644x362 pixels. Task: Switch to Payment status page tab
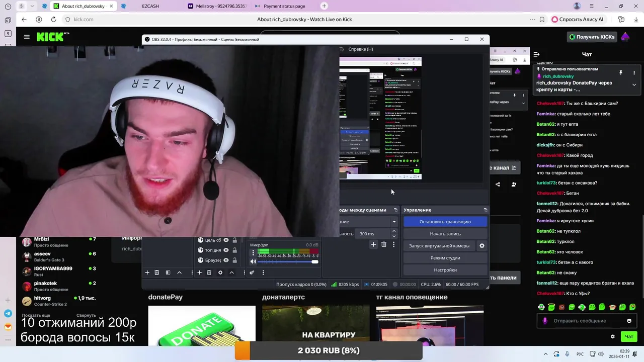[x=284, y=6]
